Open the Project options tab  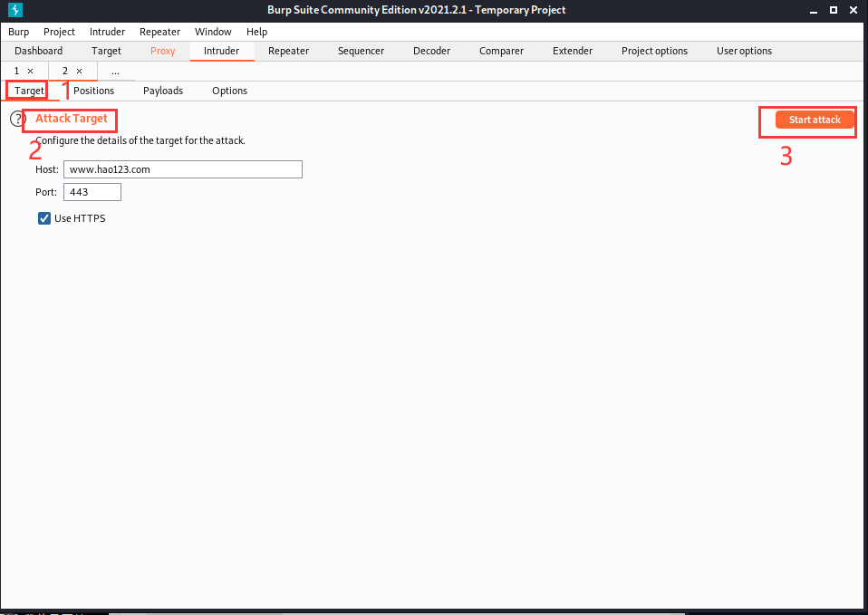click(x=654, y=51)
